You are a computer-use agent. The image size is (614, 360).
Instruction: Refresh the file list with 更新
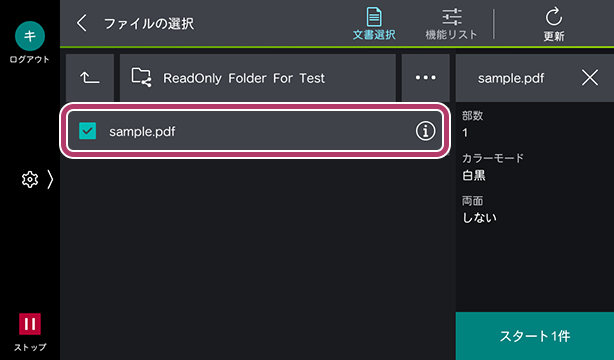pos(554,24)
